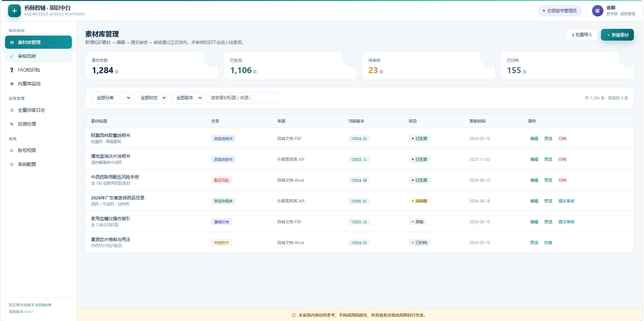Click the 系统配置 gear icon
Image resolution: width=644 pixels, height=321 pixels.
point(12,164)
